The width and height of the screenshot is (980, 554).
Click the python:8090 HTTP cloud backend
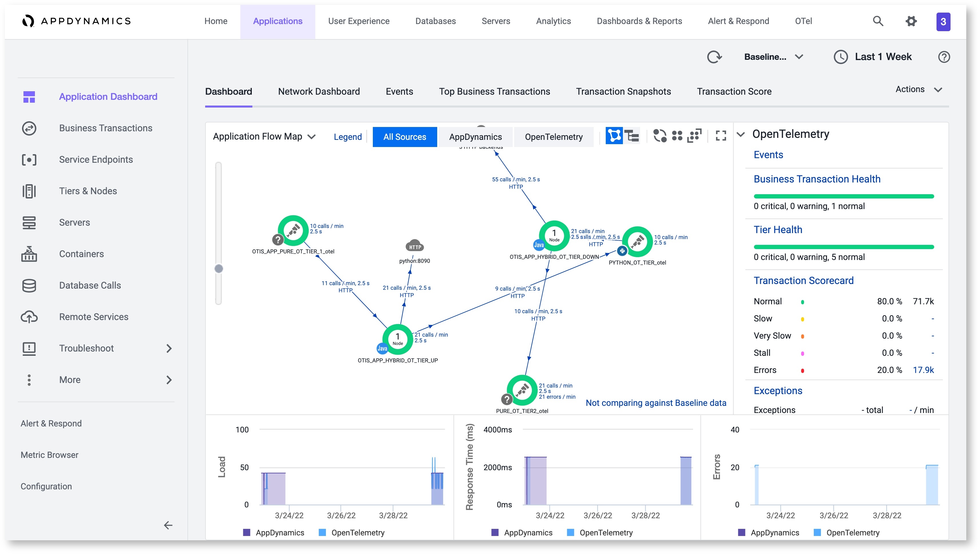click(414, 245)
